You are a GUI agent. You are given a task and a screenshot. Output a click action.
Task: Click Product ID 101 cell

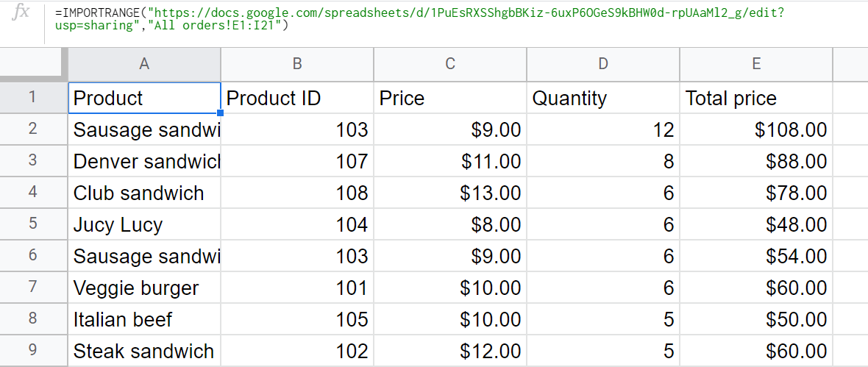point(297,288)
